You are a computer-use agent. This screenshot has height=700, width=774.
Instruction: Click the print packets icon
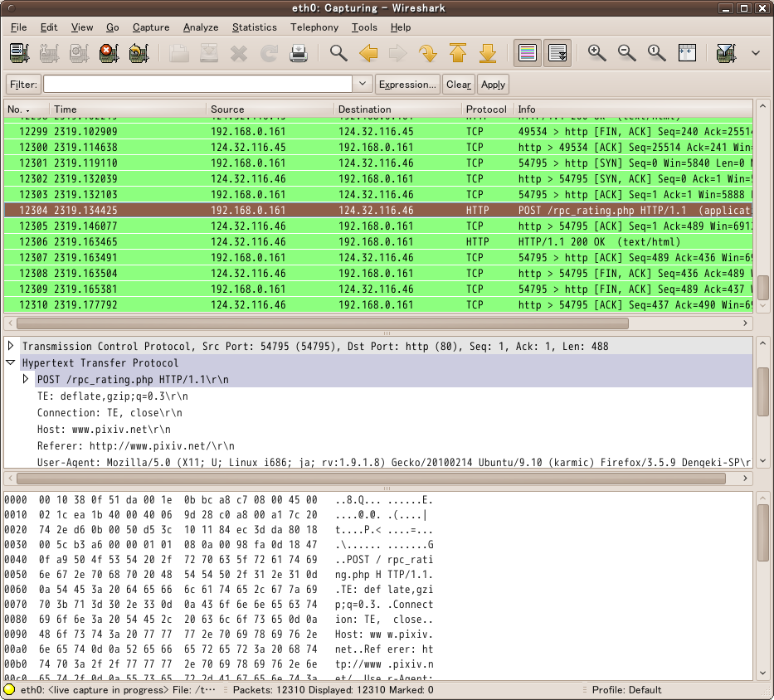coord(299,54)
